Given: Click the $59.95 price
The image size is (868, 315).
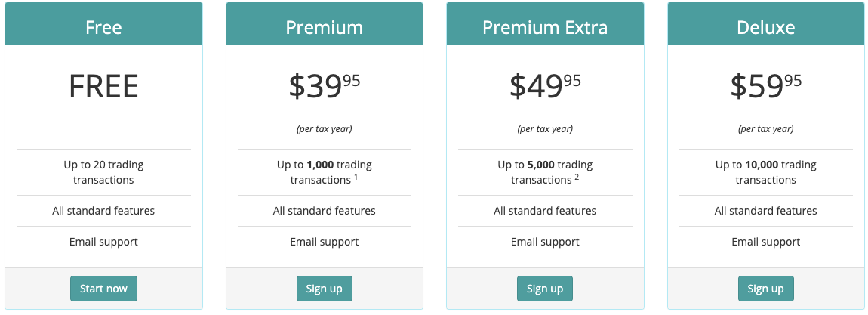Looking at the screenshot, I should (x=766, y=86).
